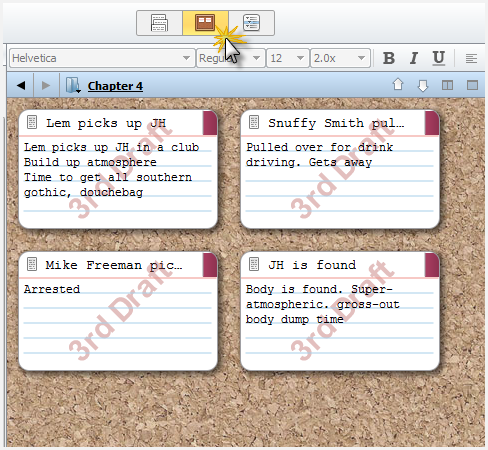Click document icon on Snuffy Smith card

pos(254,122)
